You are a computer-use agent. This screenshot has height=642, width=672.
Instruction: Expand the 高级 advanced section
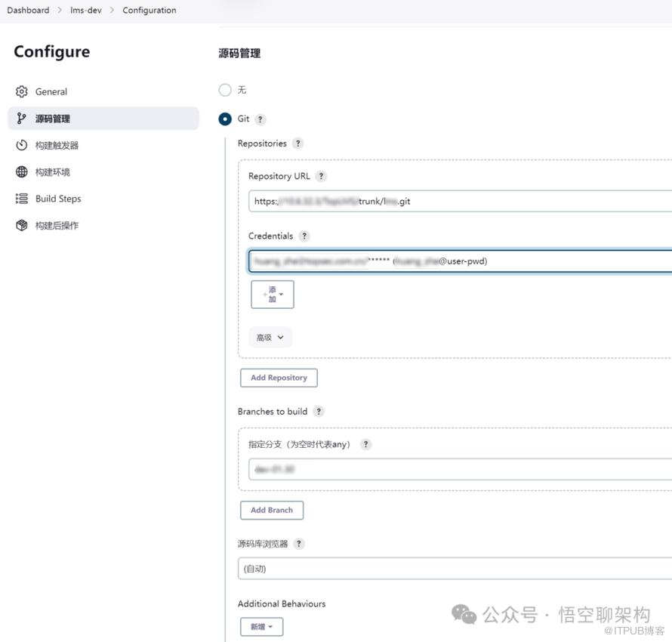(270, 338)
